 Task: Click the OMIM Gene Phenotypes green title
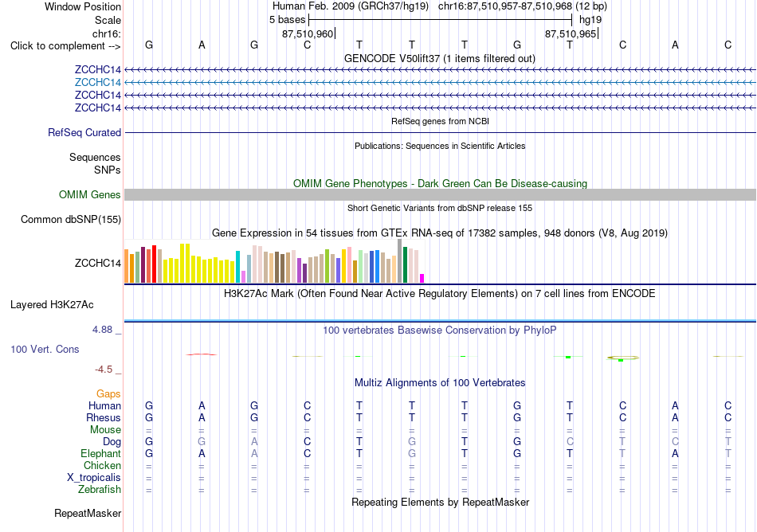click(x=440, y=184)
